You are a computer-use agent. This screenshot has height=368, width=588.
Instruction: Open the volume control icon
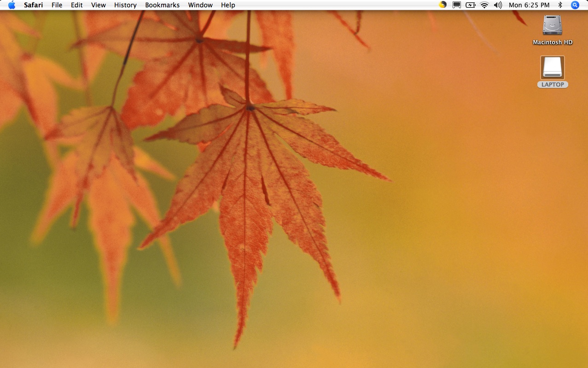click(498, 5)
